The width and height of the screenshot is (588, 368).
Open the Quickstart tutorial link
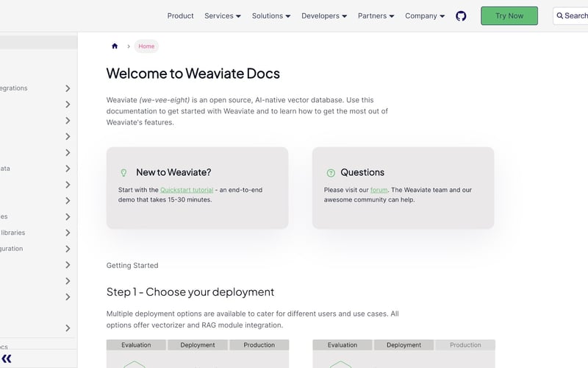tap(187, 190)
